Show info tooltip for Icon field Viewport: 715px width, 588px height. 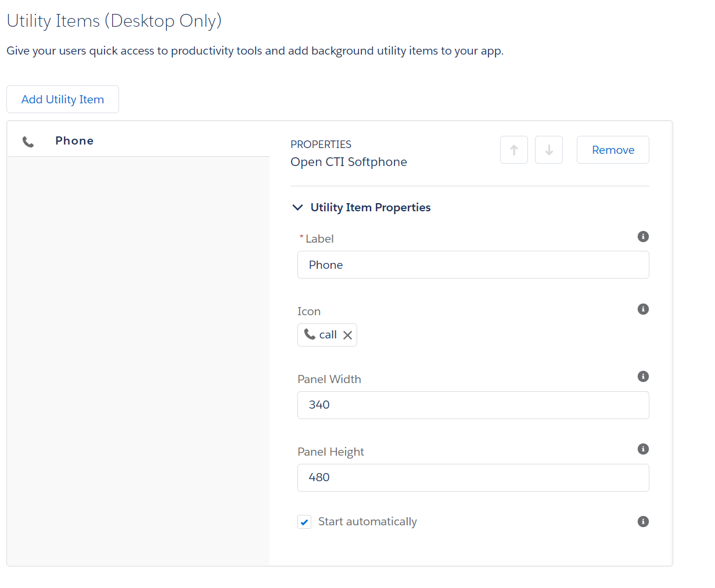[643, 309]
